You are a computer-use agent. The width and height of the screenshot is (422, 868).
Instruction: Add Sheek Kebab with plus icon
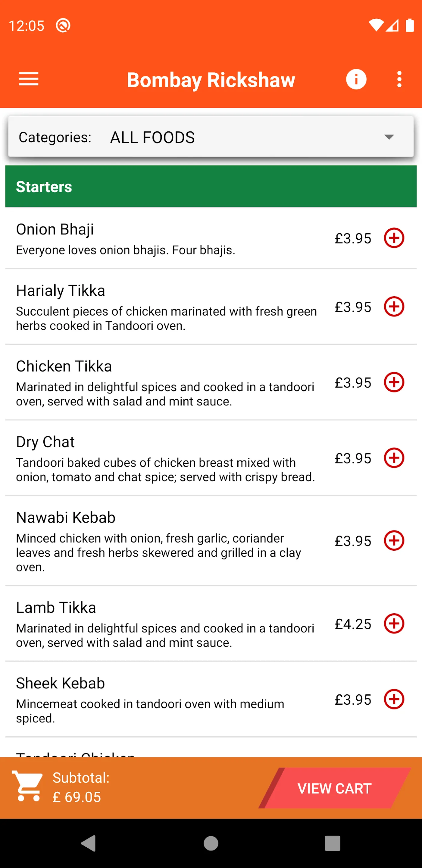394,699
